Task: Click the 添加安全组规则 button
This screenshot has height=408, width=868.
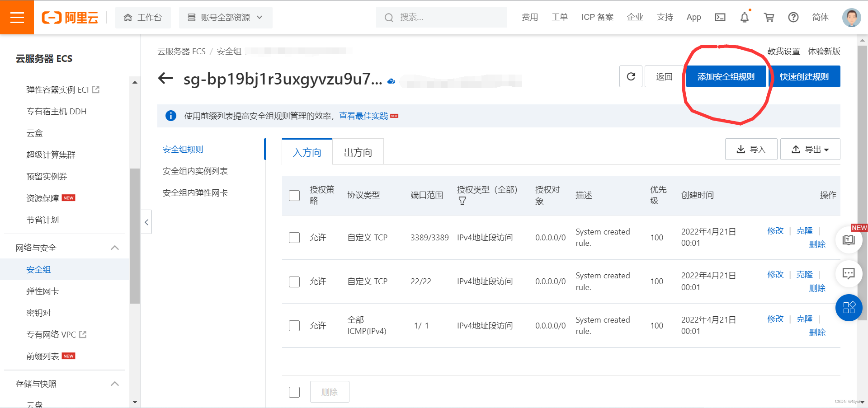Action: [726, 76]
